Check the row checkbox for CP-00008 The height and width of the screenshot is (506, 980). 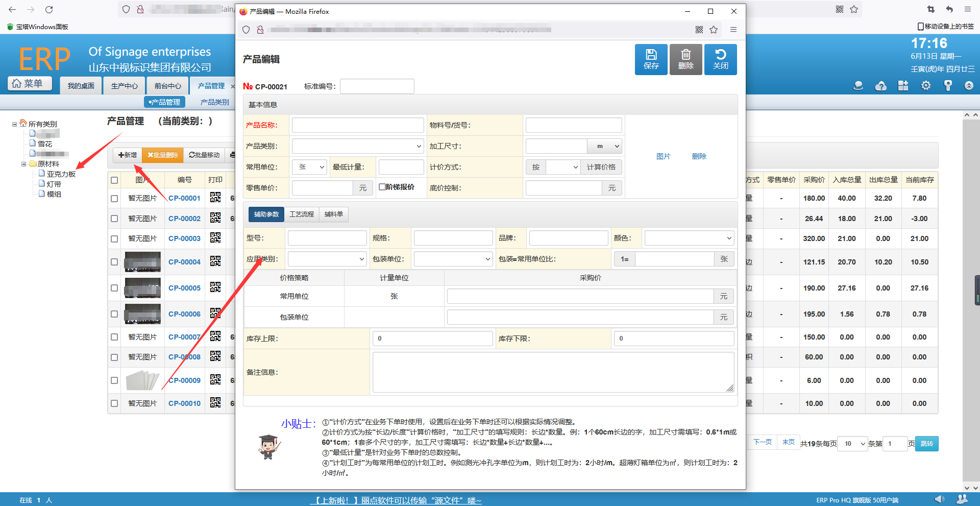tap(114, 357)
